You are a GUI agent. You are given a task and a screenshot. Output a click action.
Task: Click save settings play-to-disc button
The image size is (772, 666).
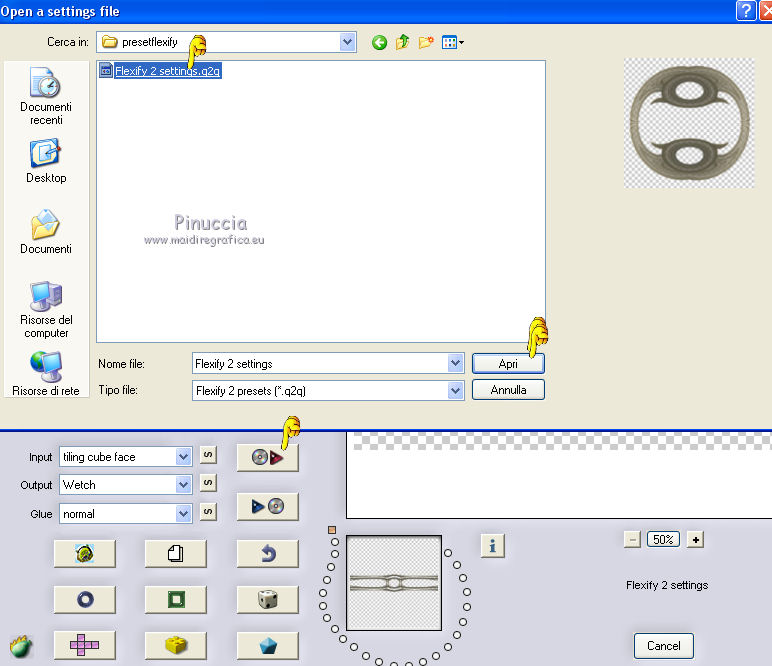tap(267, 506)
